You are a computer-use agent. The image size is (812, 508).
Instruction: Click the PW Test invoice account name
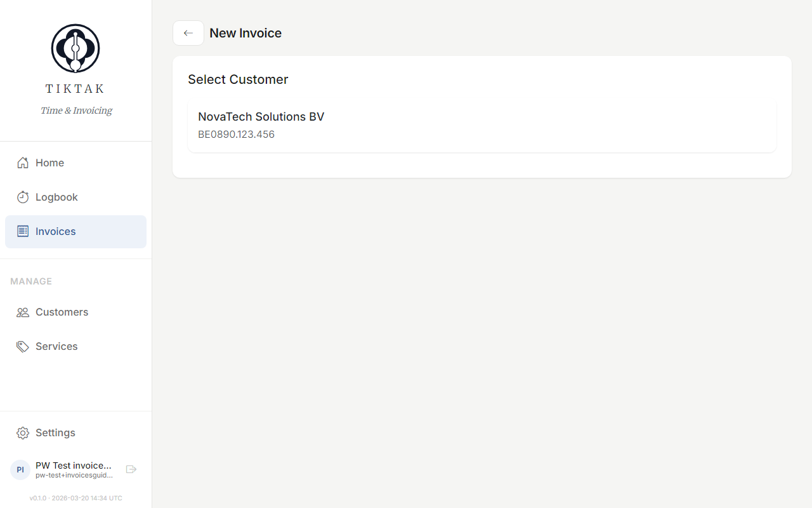(72, 465)
